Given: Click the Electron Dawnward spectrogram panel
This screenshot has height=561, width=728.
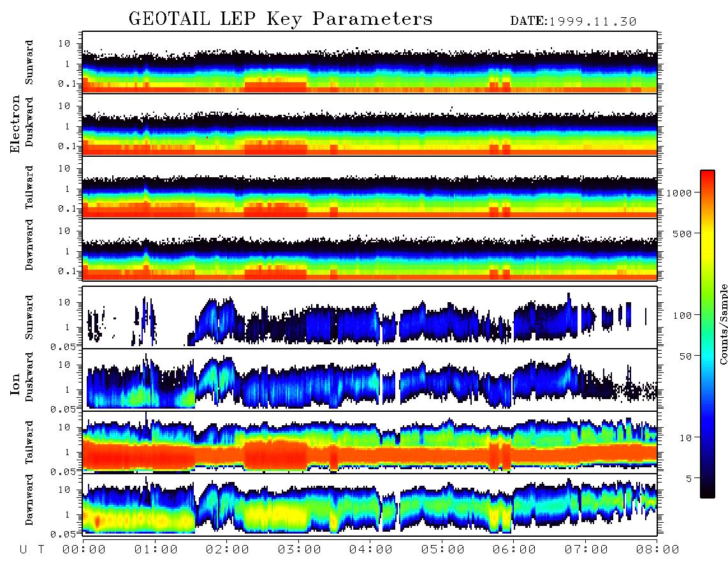Looking at the screenshot, I should [370, 249].
